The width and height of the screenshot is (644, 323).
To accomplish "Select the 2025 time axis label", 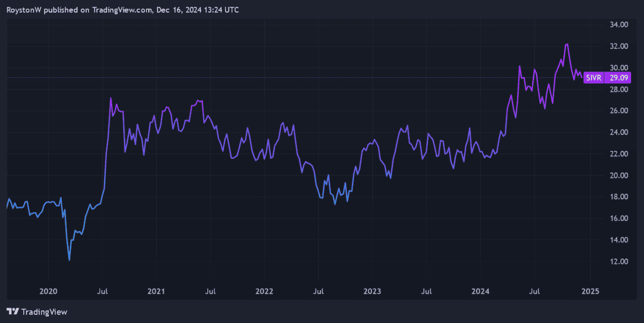I will 589,291.
